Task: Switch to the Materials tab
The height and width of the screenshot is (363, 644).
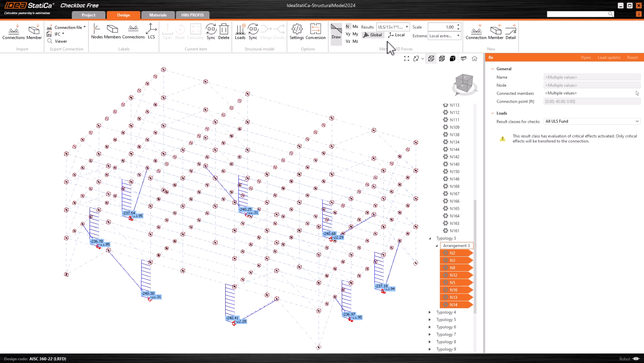Action: [158, 15]
